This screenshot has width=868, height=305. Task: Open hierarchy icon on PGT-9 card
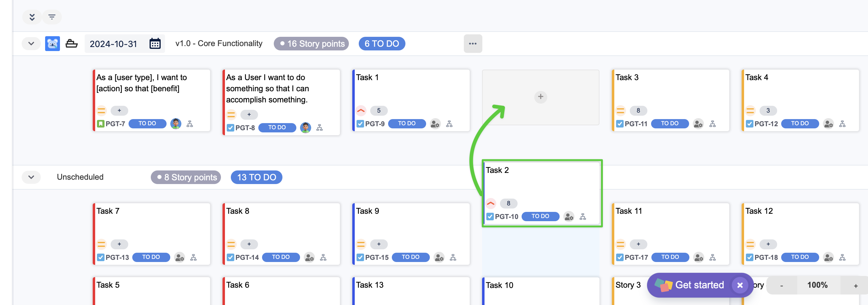[x=449, y=124]
